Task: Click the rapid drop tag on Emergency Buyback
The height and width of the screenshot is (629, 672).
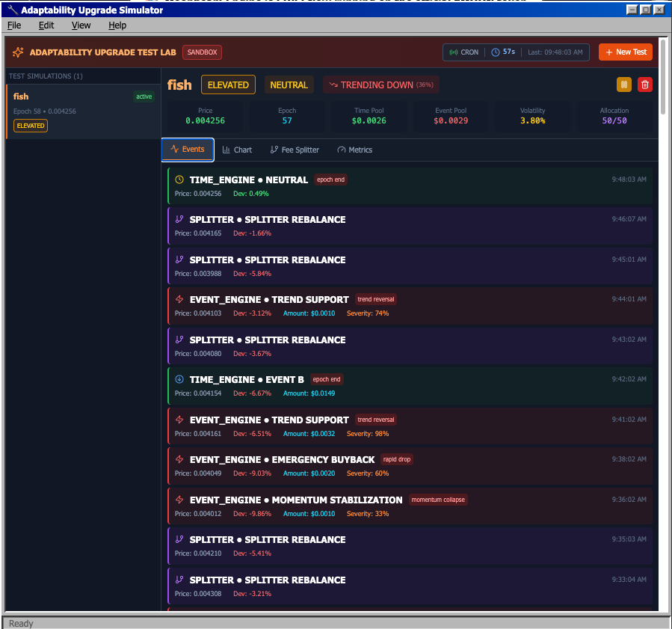Action: point(397,459)
